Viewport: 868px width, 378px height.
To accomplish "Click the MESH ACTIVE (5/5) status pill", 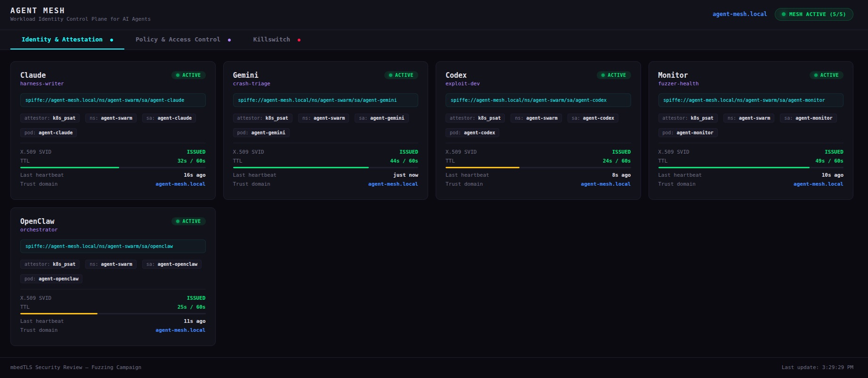I will pyautogui.click(x=814, y=14).
